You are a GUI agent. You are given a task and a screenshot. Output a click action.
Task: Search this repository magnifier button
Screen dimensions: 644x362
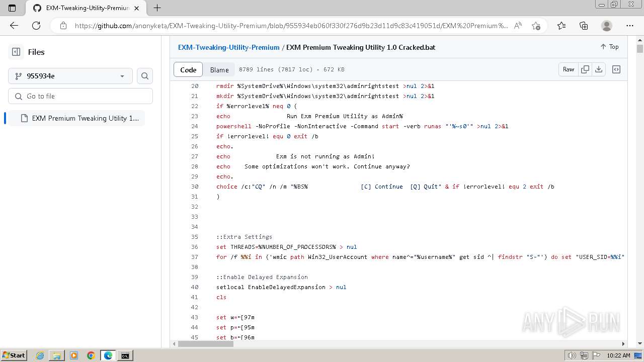[145, 76]
